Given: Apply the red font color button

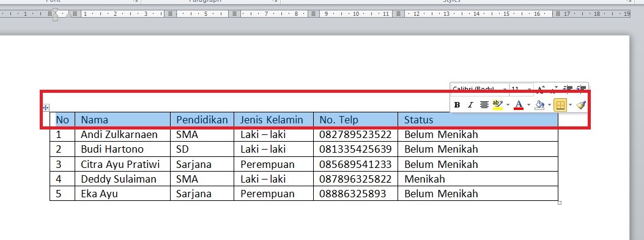Looking at the screenshot, I should [519, 105].
